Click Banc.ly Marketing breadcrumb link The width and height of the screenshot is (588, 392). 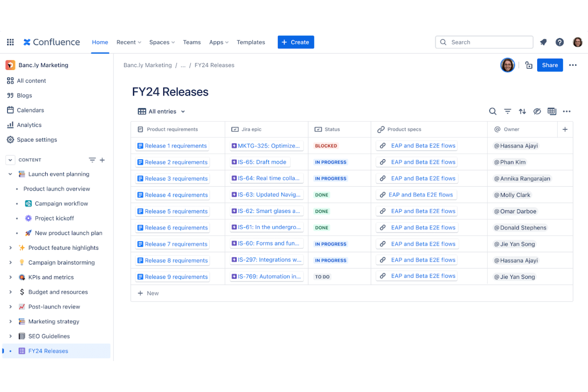pos(148,65)
